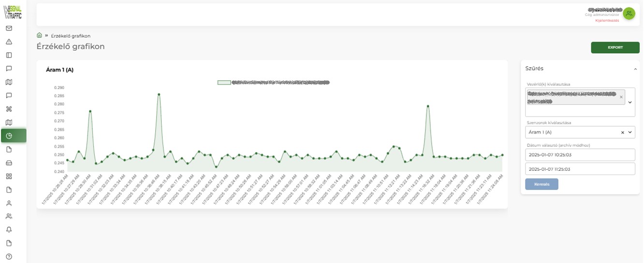Expand the Vezérlő(k) kiválasztása dropdown arrow
The width and height of the screenshot is (644, 263).
click(x=629, y=102)
